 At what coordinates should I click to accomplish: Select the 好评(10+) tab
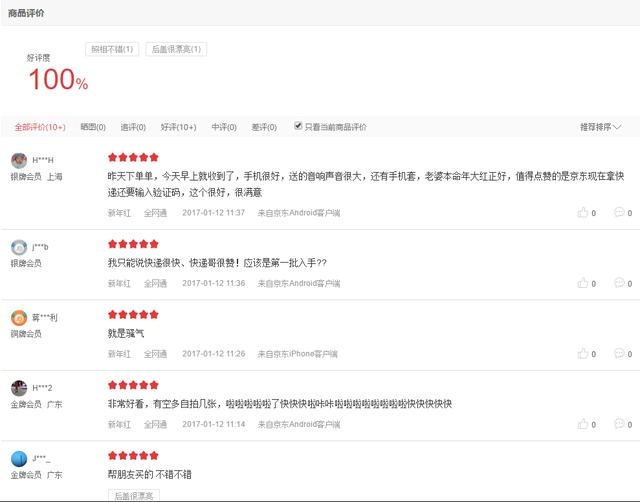point(179,127)
